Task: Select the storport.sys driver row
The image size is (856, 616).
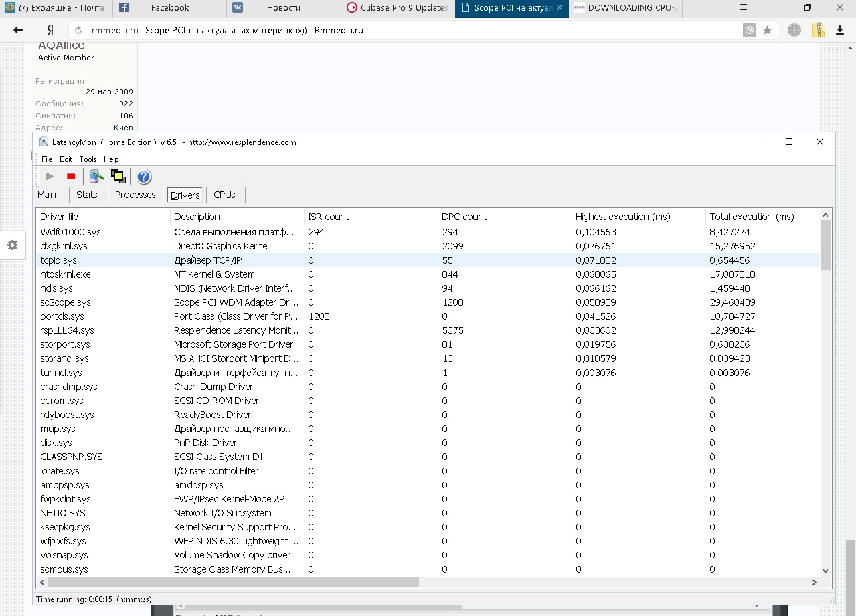Action: [428, 344]
